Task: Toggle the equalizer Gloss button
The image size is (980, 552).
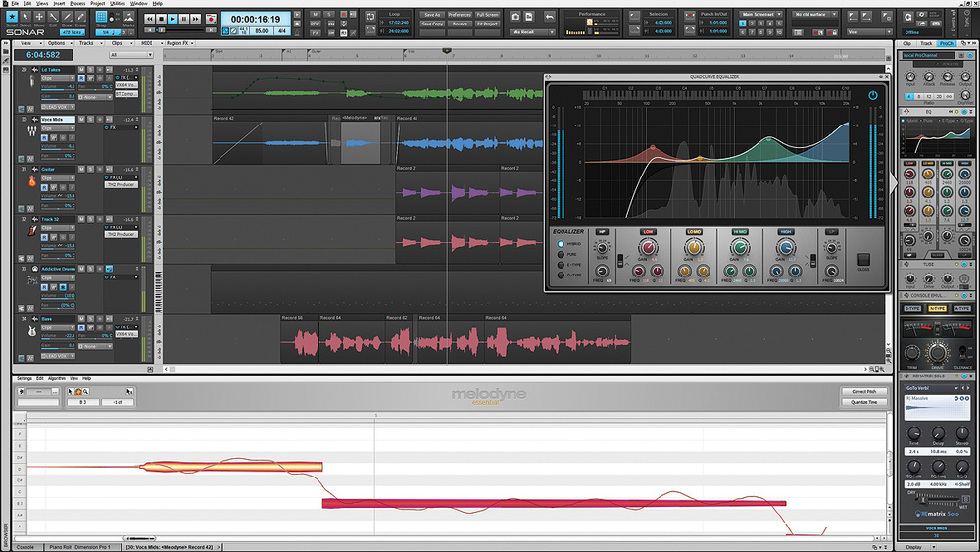Action: pos(863,261)
